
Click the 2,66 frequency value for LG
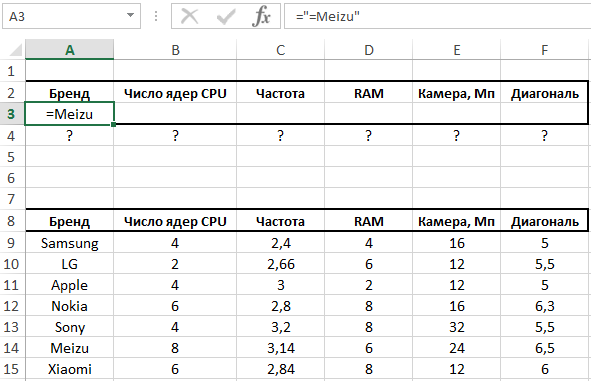pos(280,264)
